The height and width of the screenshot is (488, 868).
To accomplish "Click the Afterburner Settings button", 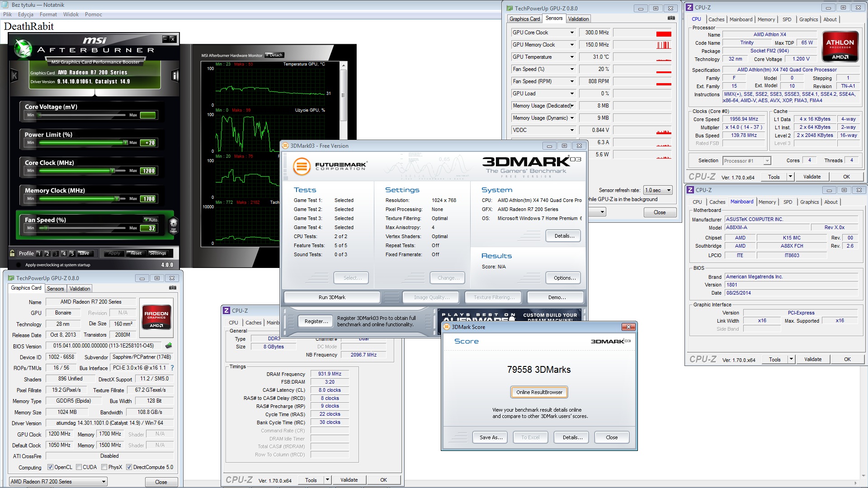I will [158, 253].
